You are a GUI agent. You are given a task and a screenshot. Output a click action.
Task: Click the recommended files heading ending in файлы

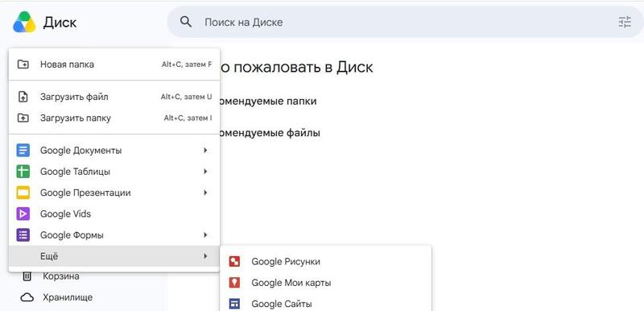point(270,133)
